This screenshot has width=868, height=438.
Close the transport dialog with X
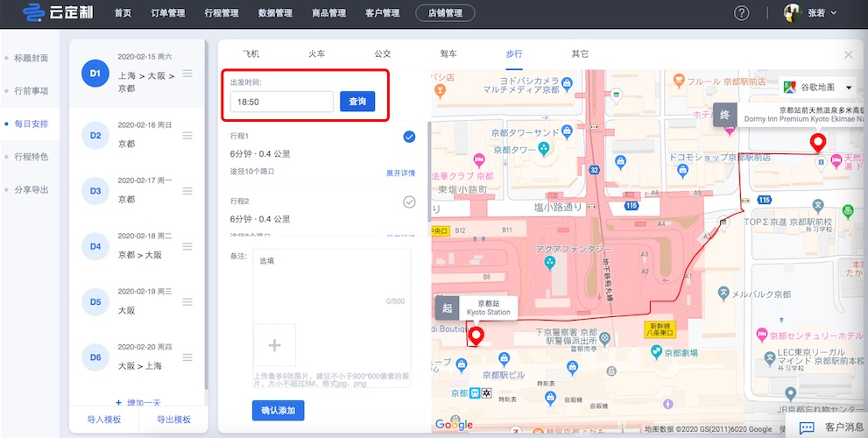click(848, 54)
